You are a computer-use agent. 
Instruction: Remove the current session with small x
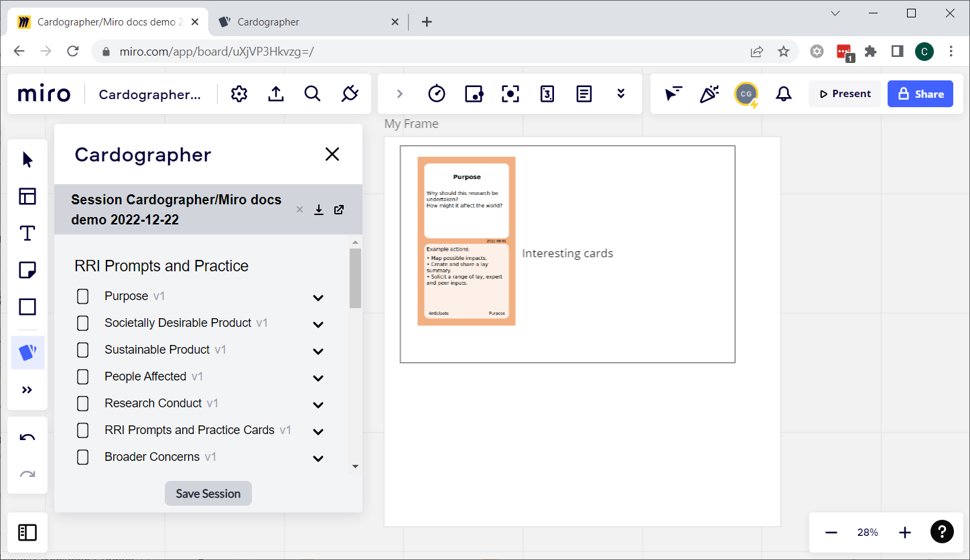coord(299,210)
